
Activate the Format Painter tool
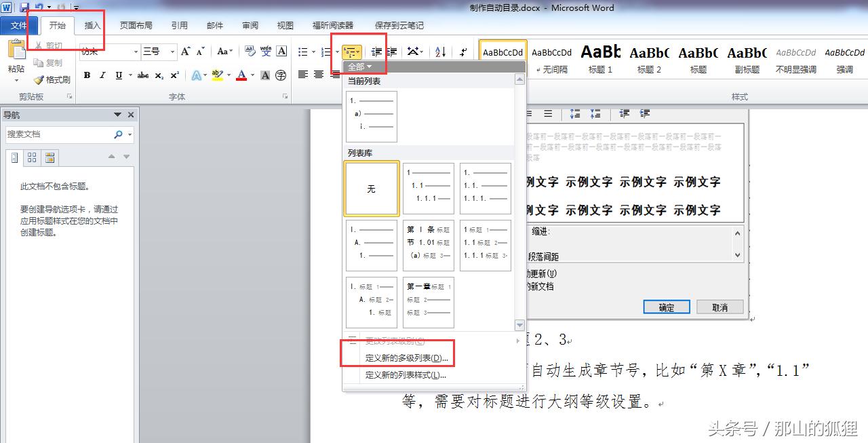click(x=52, y=79)
